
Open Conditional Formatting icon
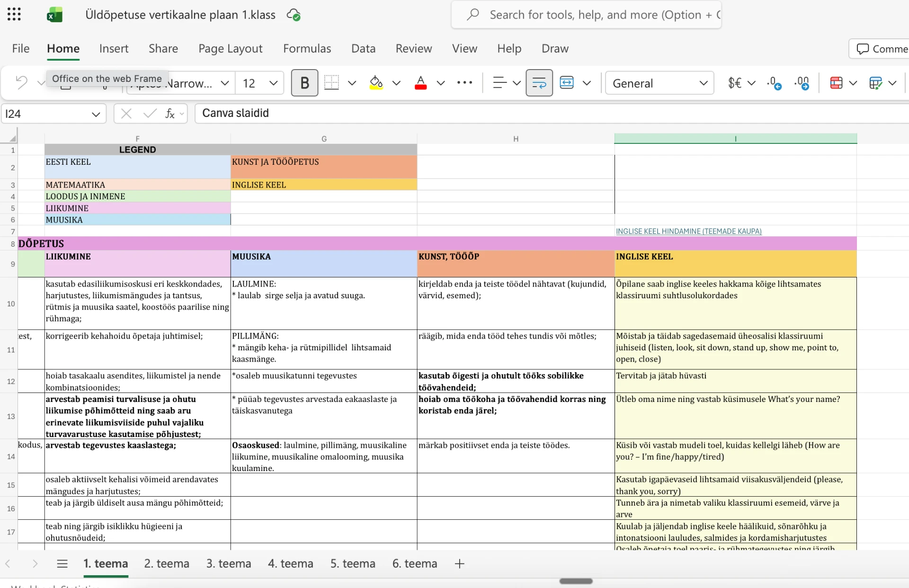[x=836, y=83]
